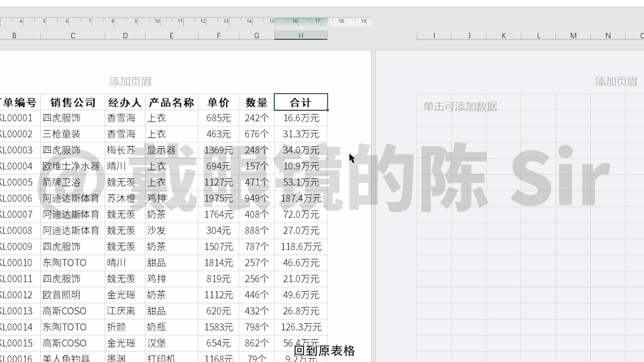This screenshot has width=644, height=362.
Task: Select the 汉堡 product cell
Action: pyautogui.click(x=172, y=343)
